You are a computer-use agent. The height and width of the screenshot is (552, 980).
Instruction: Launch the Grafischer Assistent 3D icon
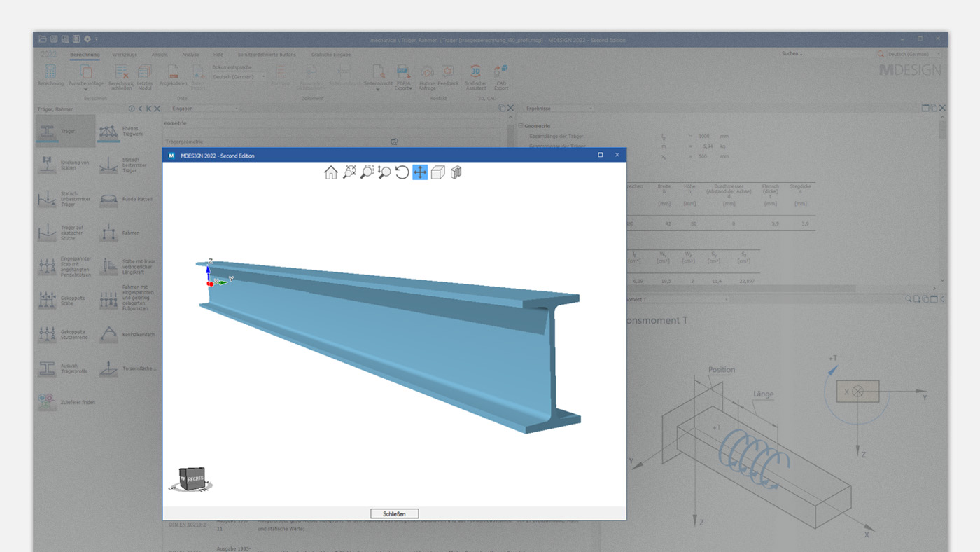pyautogui.click(x=475, y=78)
